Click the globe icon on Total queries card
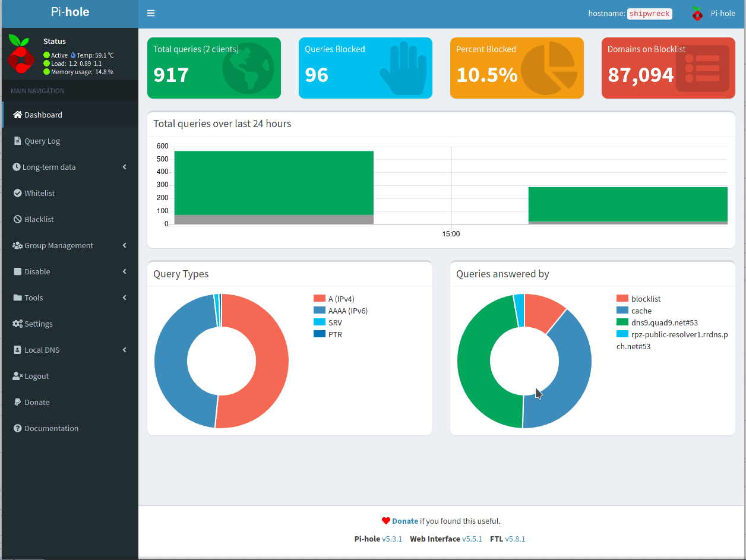Image resolution: width=746 pixels, height=560 pixels. [248, 68]
